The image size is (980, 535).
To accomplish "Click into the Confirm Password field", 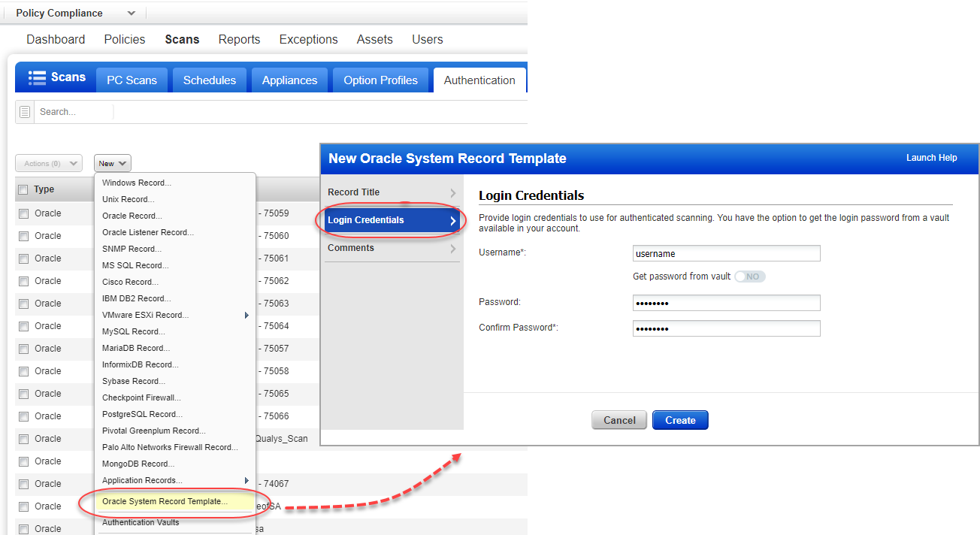I will point(726,328).
